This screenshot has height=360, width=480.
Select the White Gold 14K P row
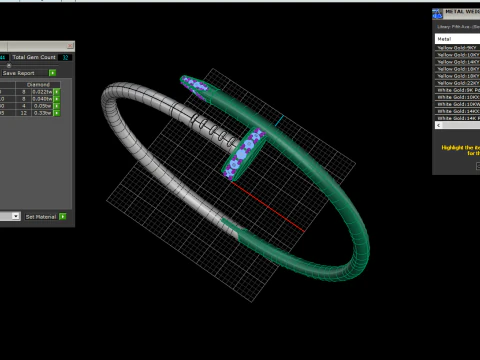(x=457, y=118)
